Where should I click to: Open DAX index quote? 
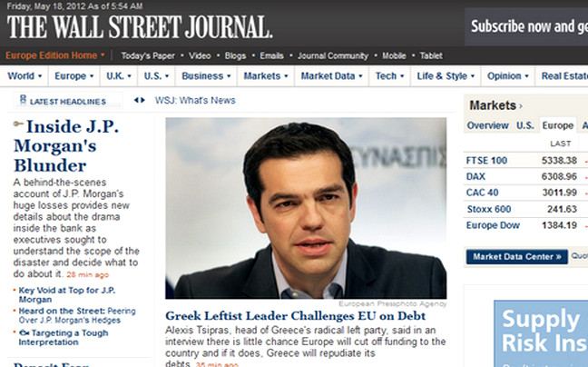click(x=475, y=176)
